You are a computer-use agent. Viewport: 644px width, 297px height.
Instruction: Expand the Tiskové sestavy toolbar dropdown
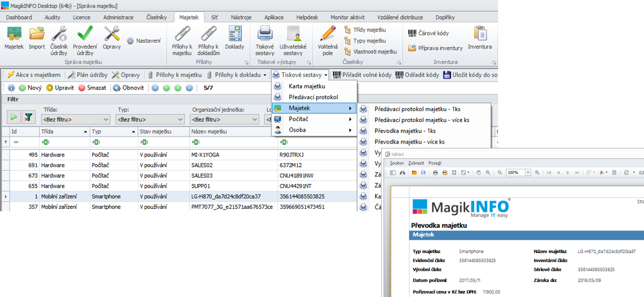click(326, 75)
